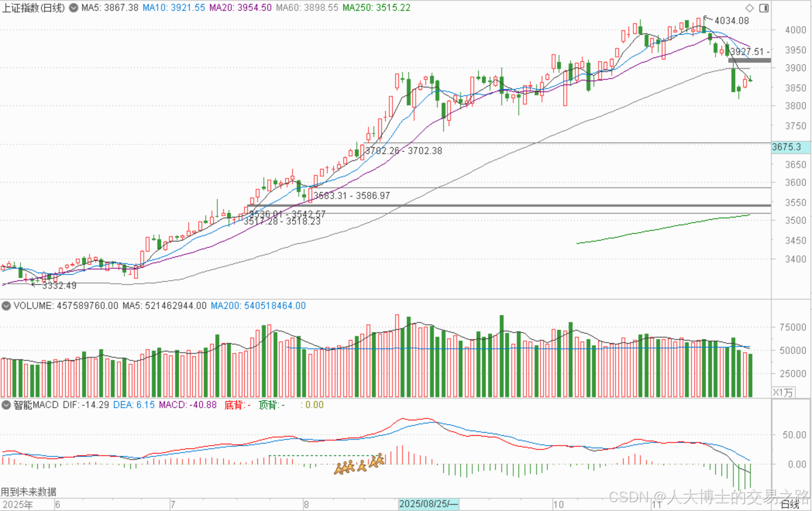Click the 3583.31 - 3586.97 gap label
This screenshot has height=511, width=812.
click(352, 196)
